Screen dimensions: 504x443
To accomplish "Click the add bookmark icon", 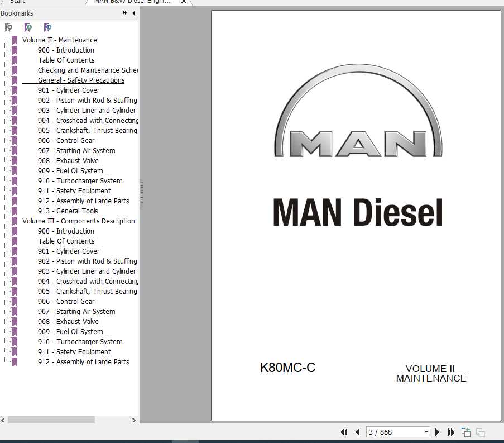I will coord(28,27).
